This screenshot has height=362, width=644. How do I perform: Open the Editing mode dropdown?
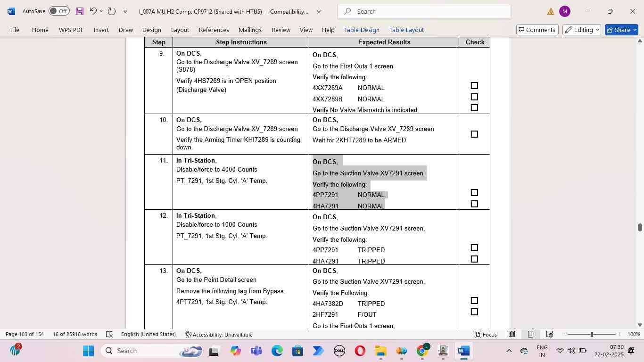[582, 30]
